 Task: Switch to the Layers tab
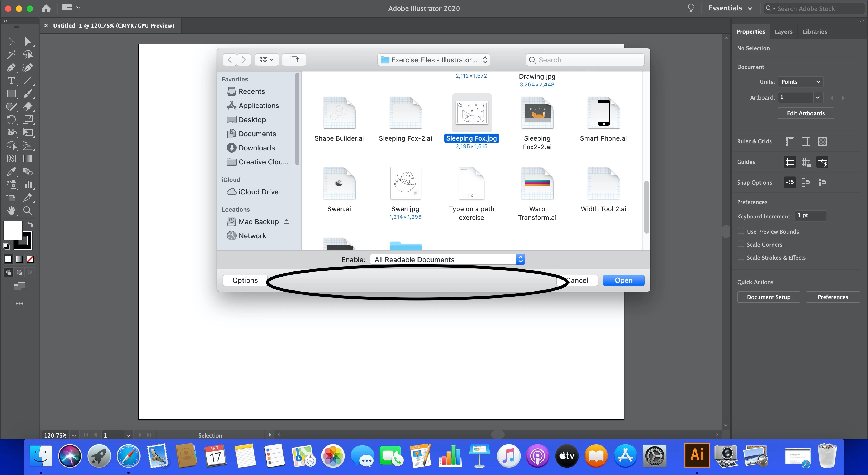pos(783,32)
